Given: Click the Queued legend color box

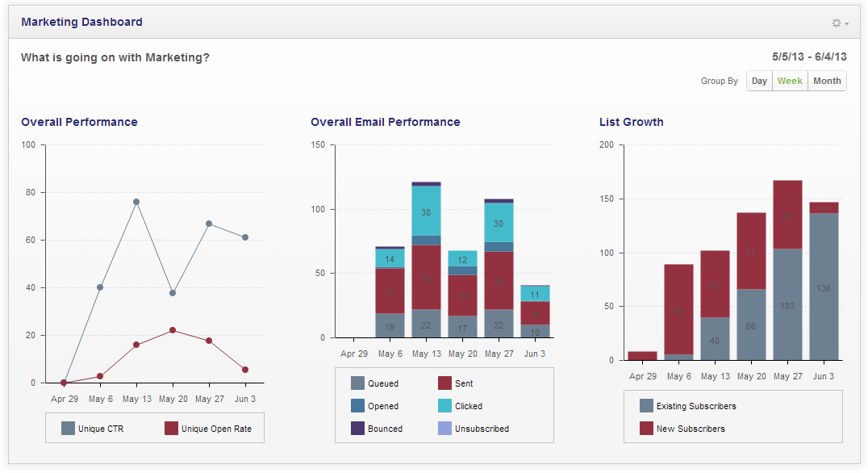Looking at the screenshot, I should click(x=357, y=383).
